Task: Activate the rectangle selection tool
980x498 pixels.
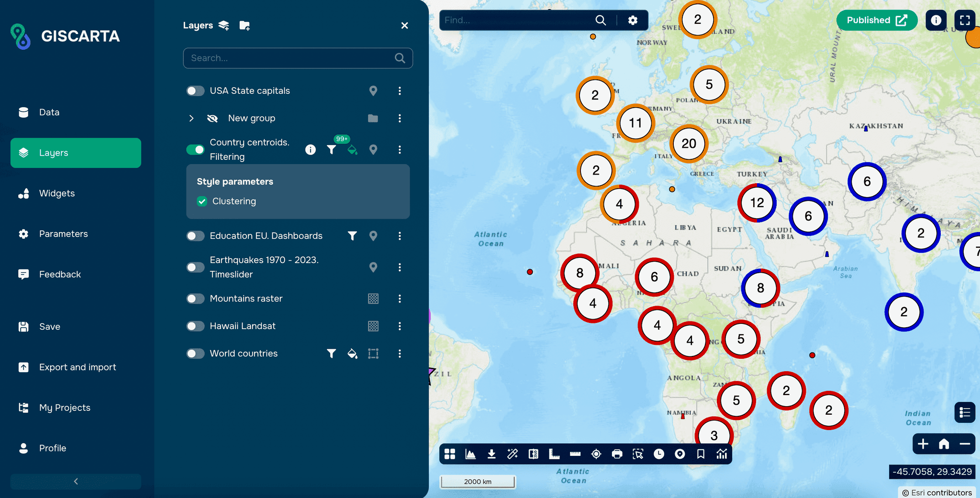Action: point(639,454)
